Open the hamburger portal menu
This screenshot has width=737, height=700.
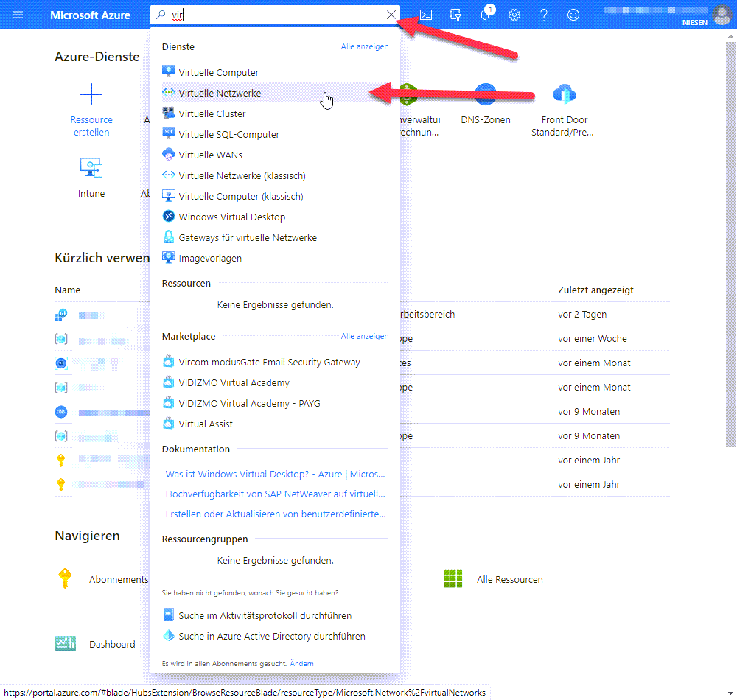(x=18, y=15)
